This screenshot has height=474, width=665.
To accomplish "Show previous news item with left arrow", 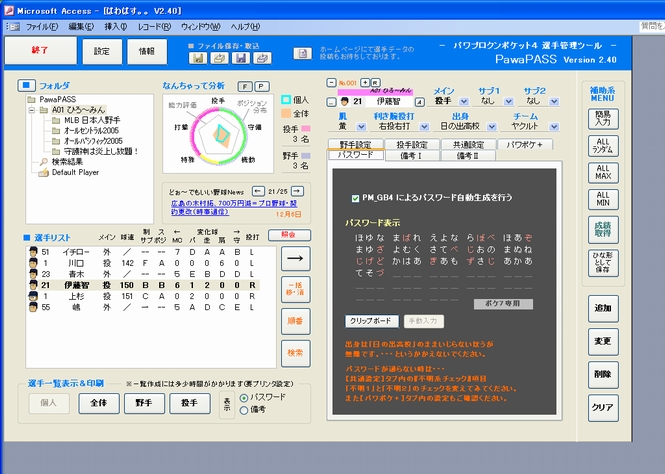I will pyautogui.click(x=258, y=192).
